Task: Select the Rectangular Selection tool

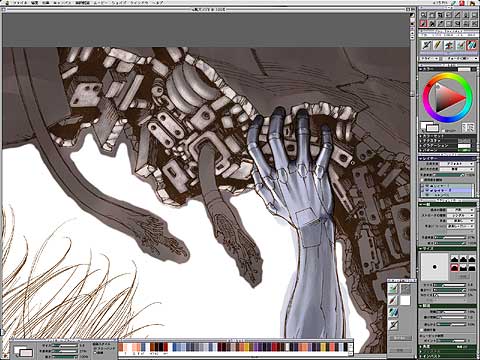Action: coord(449,23)
